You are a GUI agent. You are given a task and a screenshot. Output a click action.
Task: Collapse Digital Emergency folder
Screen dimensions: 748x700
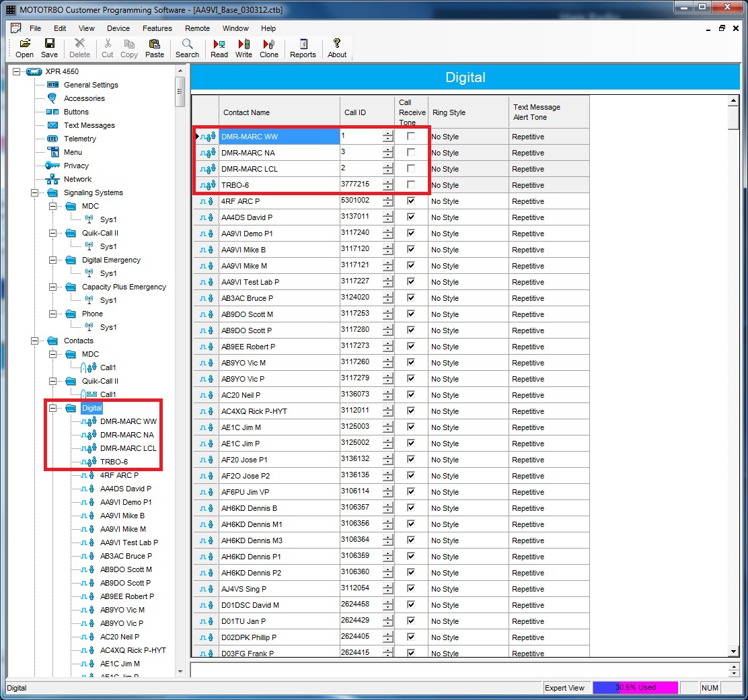point(53,260)
